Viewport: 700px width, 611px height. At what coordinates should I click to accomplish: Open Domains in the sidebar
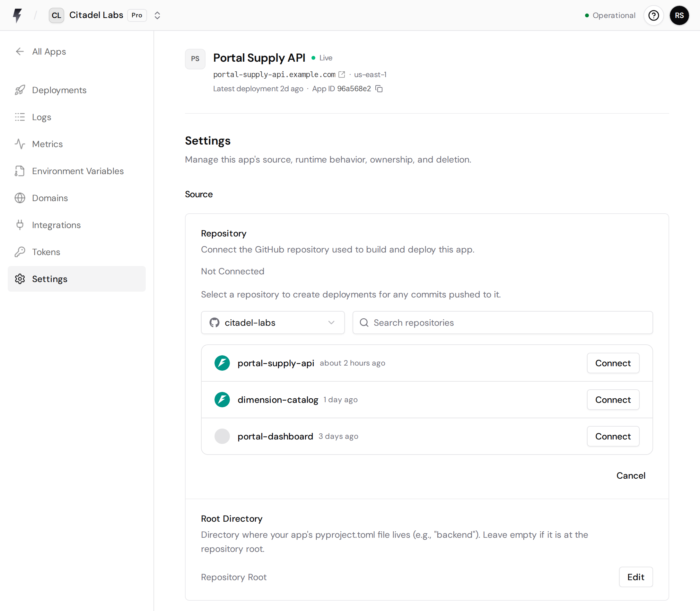click(x=77, y=198)
